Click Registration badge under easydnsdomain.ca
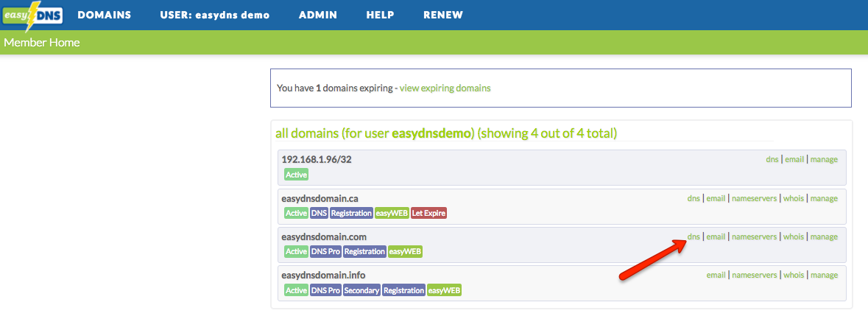The image size is (868, 319). tap(351, 213)
